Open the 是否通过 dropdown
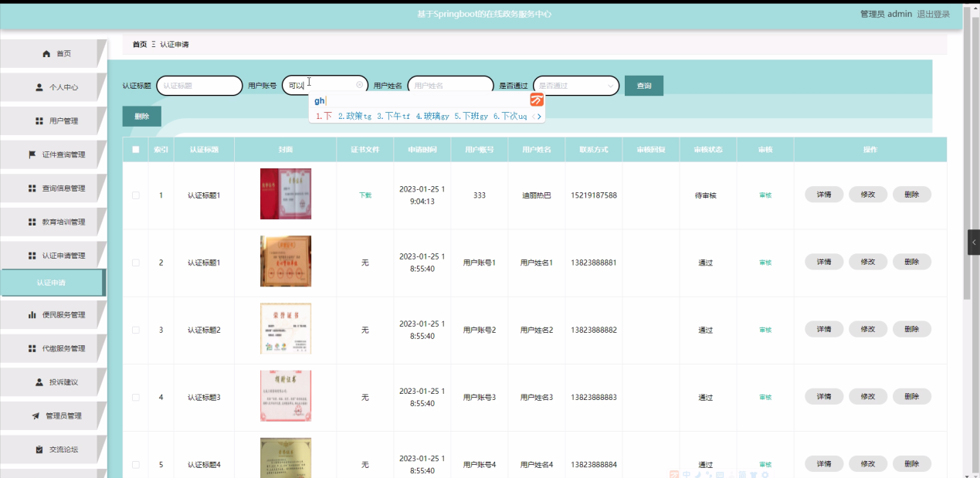This screenshot has width=980, height=478. coord(575,85)
